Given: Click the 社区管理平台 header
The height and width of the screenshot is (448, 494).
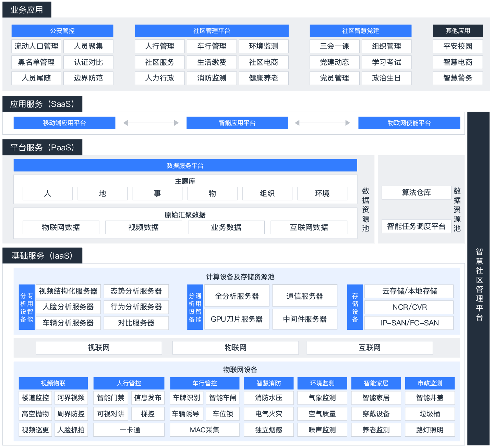Looking at the screenshot, I should click(212, 31).
